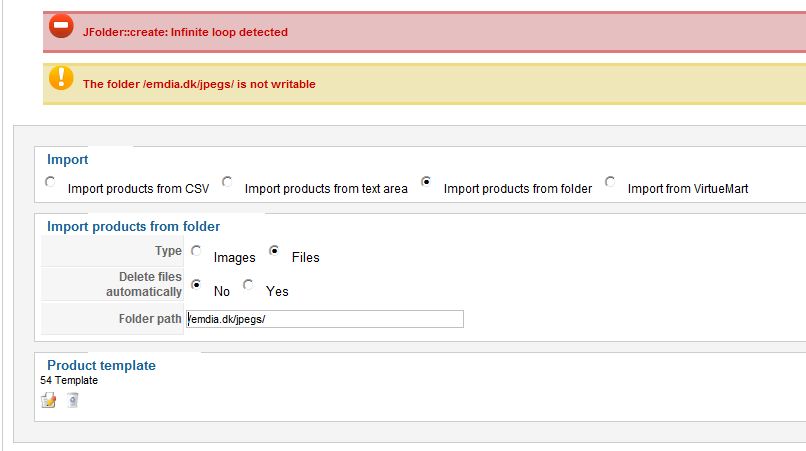The height and width of the screenshot is (451, 806).
Task: Click the folder not writable warning text
Action: click(199, 84)
